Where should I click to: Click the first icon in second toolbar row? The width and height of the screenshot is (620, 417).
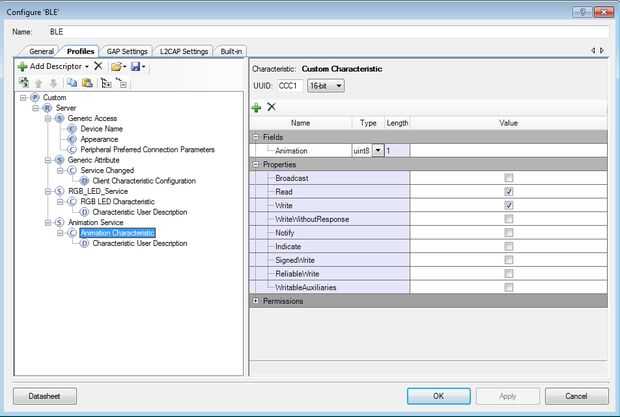point(24,83)
